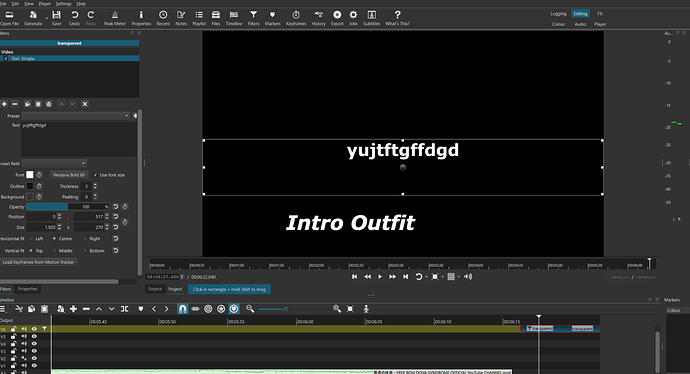Cut the clip with the scissors icon
The width and height of the screenshot is (690, 374).
18,309
